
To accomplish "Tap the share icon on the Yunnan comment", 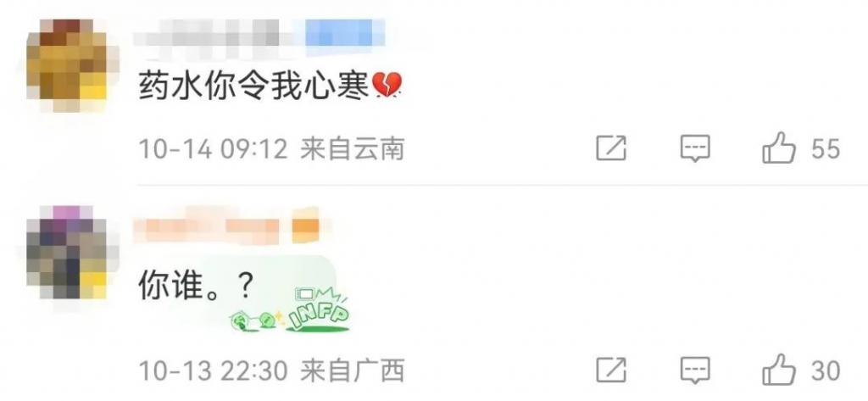I will tap(611, 148).
